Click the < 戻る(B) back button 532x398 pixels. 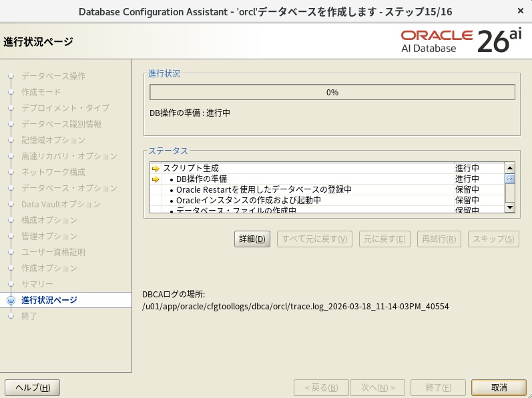(321, 387)
